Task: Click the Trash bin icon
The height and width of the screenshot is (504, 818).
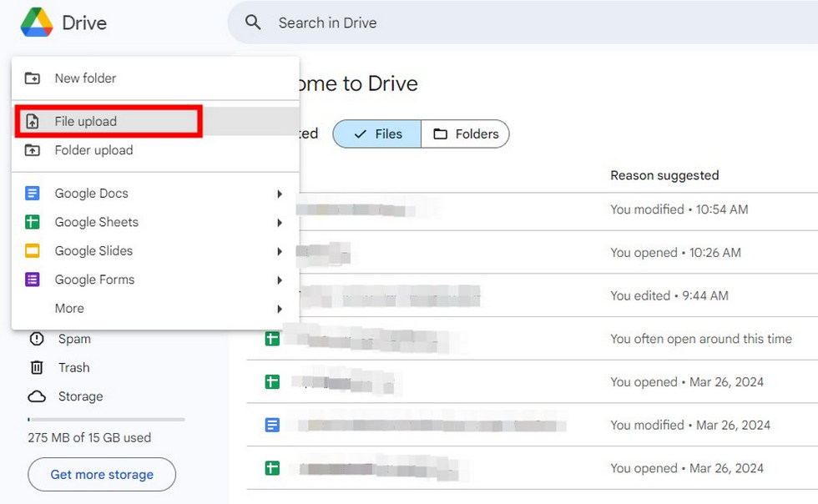Action: point(37,368)
